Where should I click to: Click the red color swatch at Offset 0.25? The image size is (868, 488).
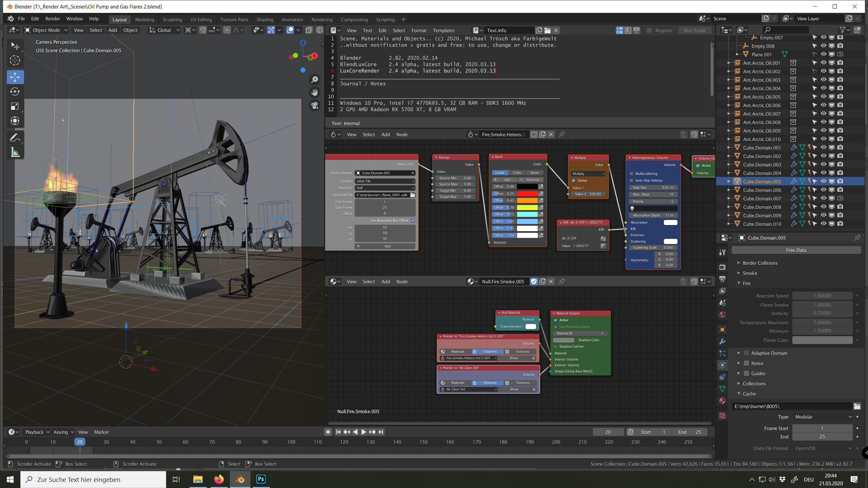click(x=527, y=194)
